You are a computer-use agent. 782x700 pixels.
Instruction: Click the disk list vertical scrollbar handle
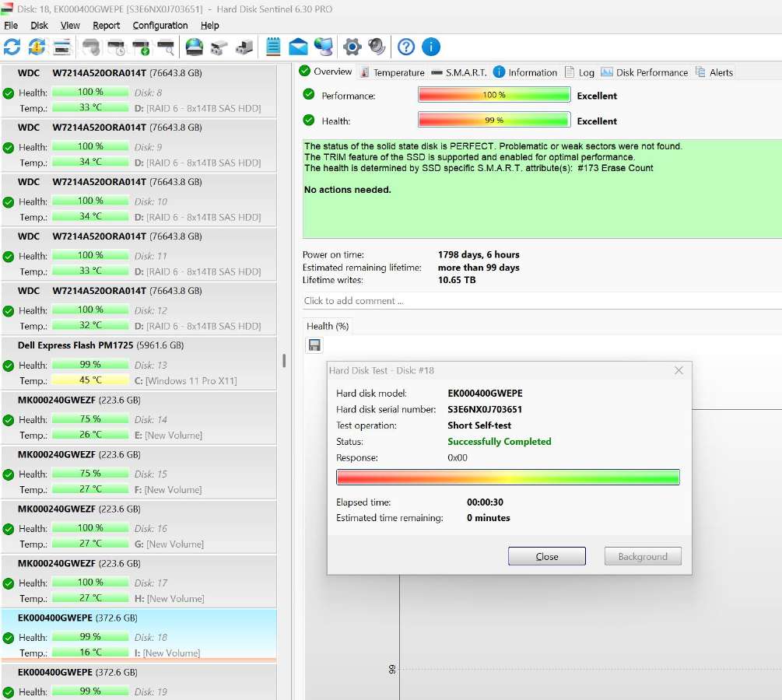284,361
